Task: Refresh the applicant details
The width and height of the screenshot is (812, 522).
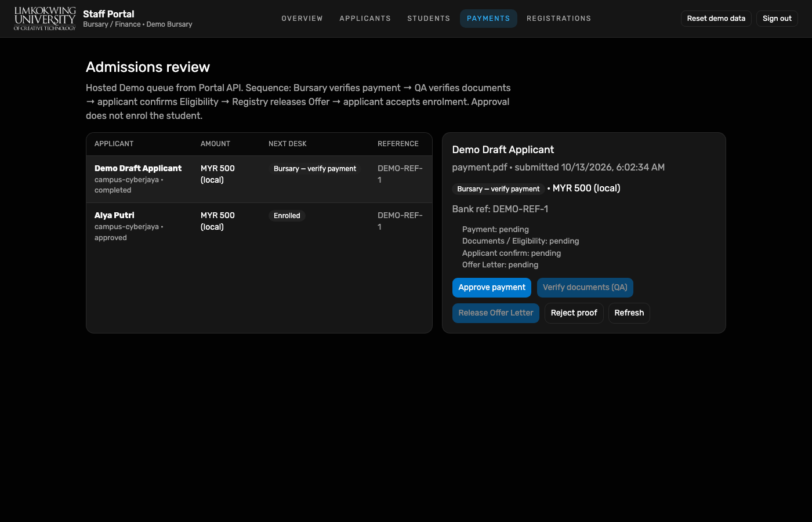Action: [629, 313]
